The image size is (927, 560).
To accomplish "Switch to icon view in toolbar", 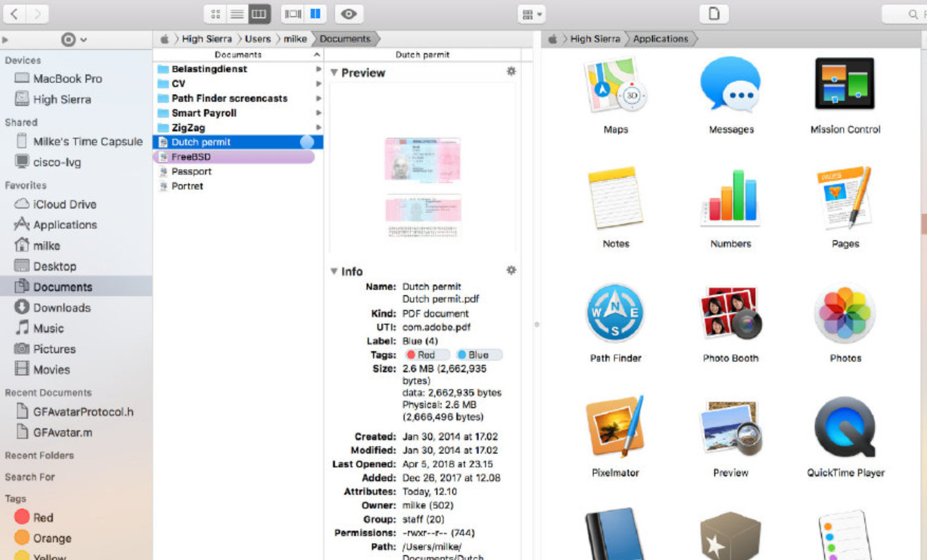I will click(x=216, y=13).
